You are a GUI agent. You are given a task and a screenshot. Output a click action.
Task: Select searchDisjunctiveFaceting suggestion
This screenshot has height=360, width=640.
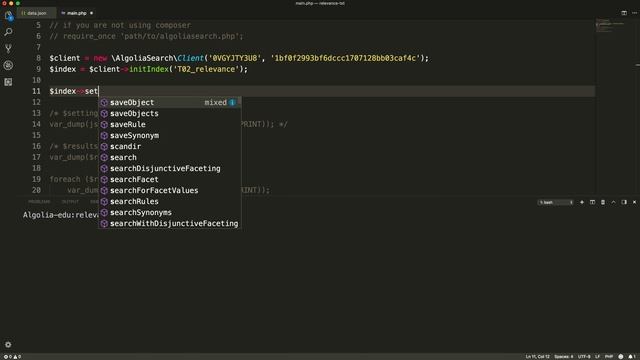(x=169, y=169)
